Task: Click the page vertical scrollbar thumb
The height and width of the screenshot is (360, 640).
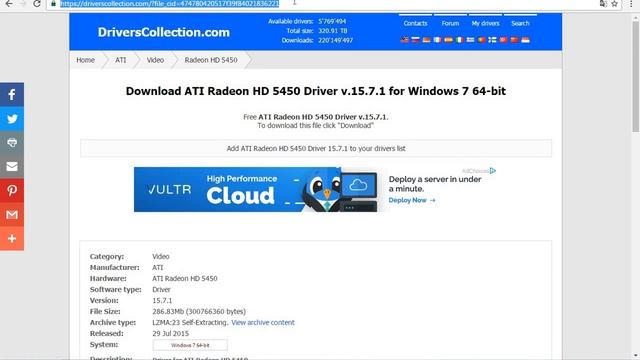Action: pos(636,76)
